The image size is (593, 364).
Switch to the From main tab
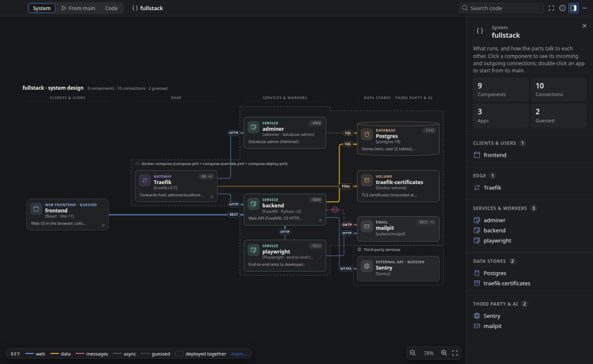pos(78,8)
